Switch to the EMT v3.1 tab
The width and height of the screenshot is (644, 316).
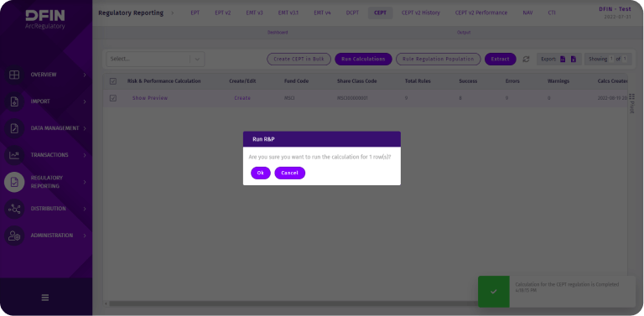(288, 13)
